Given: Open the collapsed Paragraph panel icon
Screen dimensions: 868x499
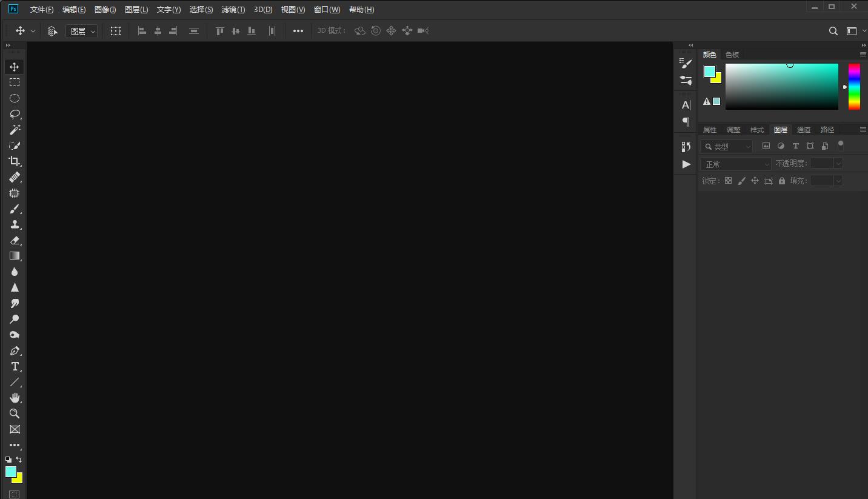Looking at the screenshot, I should [x=686, y=122].
